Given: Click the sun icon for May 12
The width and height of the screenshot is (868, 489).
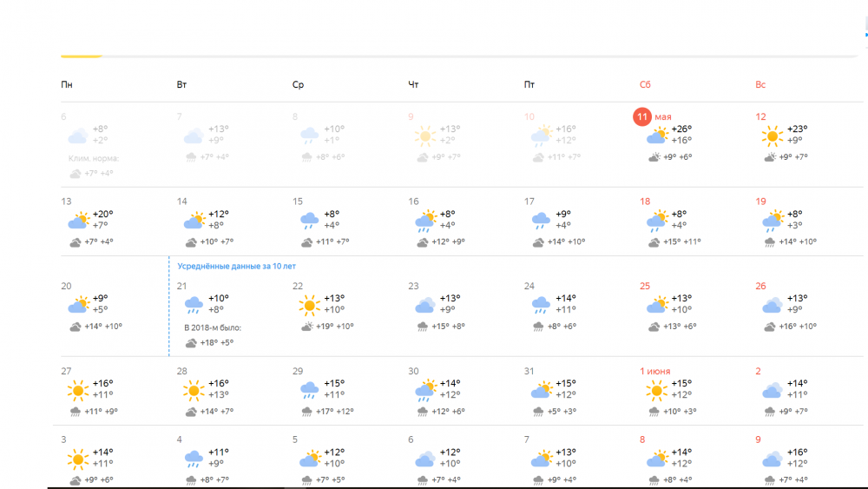Looking at the screenshot, I should click(772, 135).
